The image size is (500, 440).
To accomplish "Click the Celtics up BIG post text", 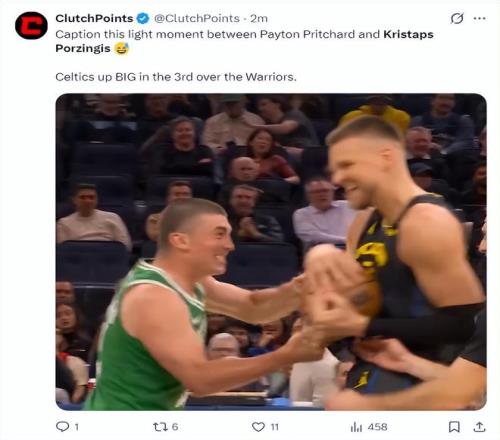I will tap(176, 77).
